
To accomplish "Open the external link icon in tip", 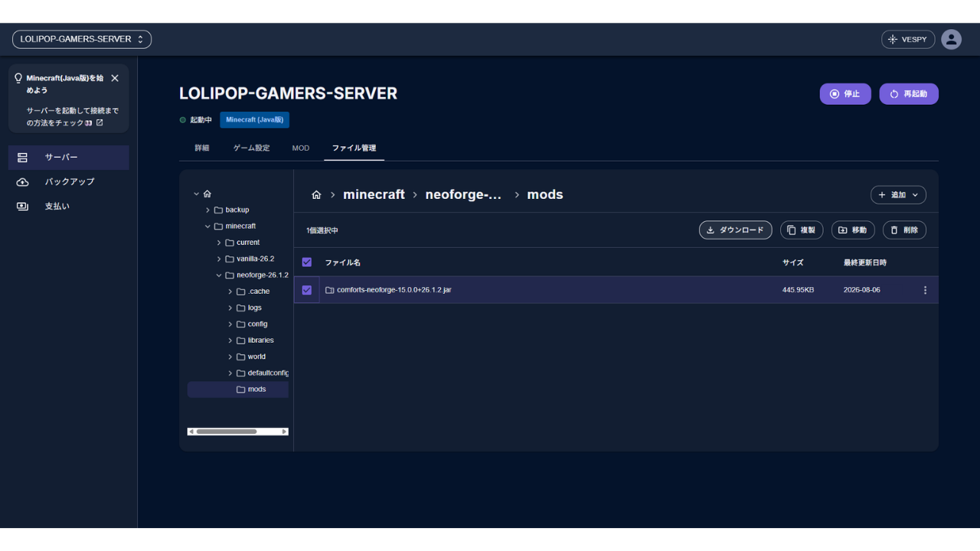I will (x=100, y=122).
